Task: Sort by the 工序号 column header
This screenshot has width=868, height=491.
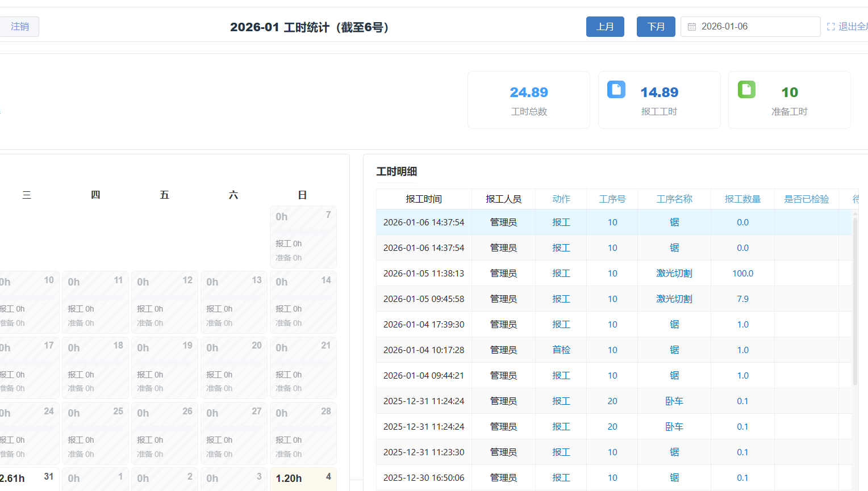Action: pyautogui.click(x=612, y=199)
